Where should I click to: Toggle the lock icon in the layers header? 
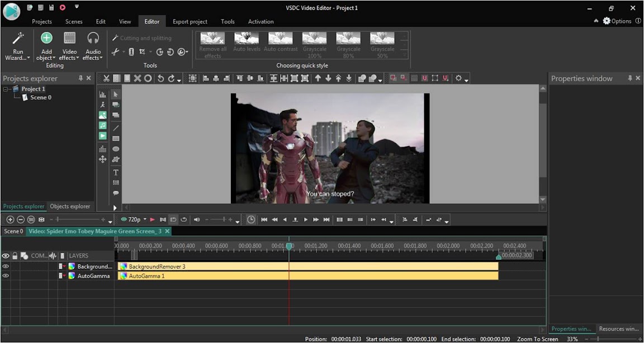tap(15, 256)
